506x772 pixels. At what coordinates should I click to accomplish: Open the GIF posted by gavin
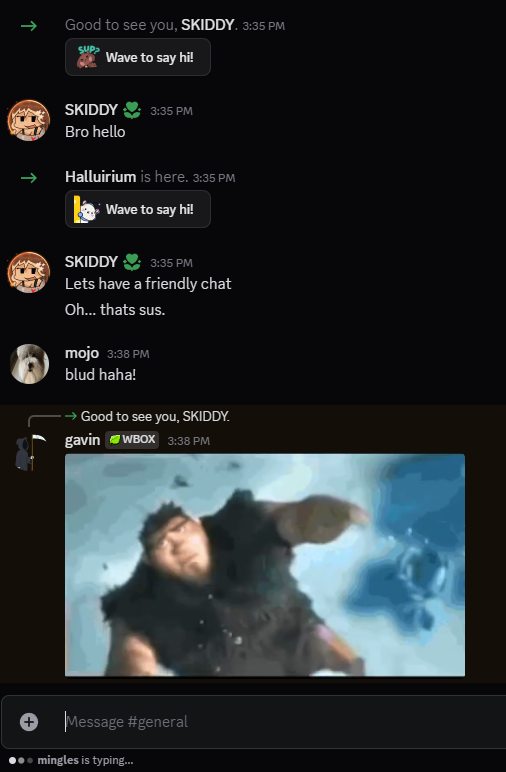265,565
